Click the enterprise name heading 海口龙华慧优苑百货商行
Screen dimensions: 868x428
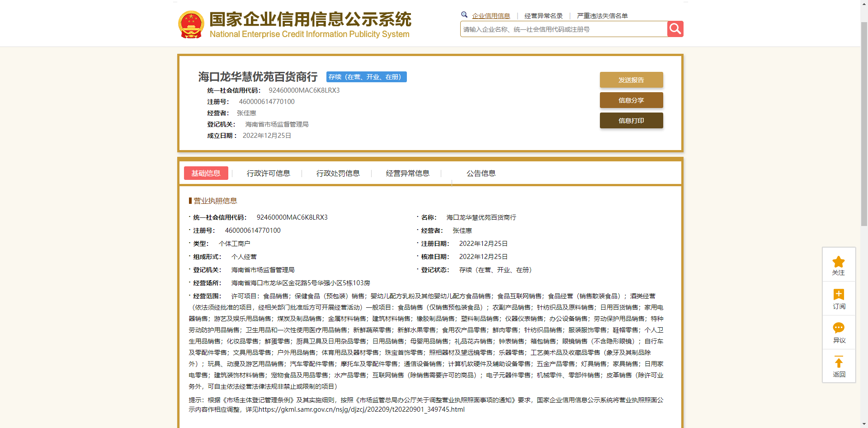pyautogui.click(x=258, y=77)
